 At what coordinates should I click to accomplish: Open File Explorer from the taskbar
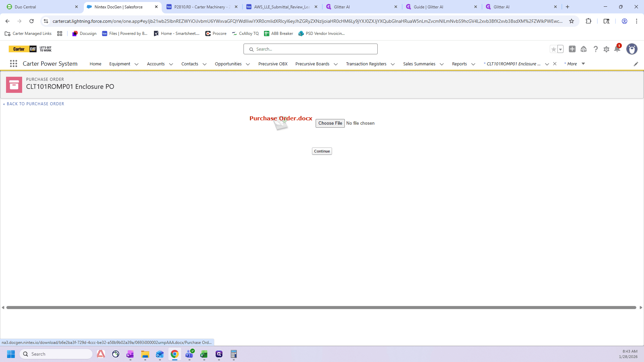point(145,354)
